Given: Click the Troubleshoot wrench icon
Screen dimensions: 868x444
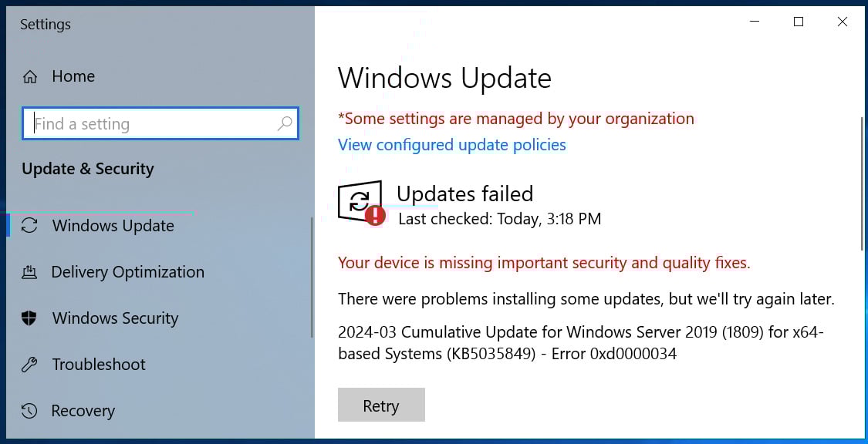Looking at the screenshot, I should [x=30, y=365].
